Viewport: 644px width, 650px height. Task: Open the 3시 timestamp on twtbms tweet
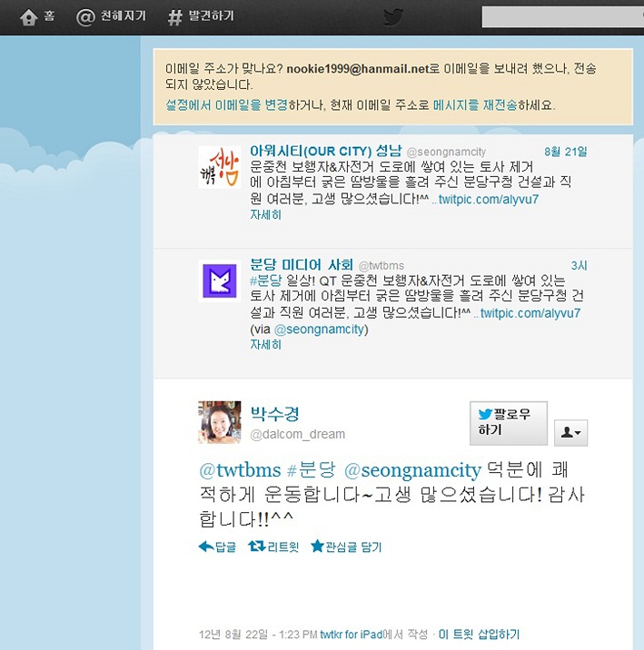(579, 265)
